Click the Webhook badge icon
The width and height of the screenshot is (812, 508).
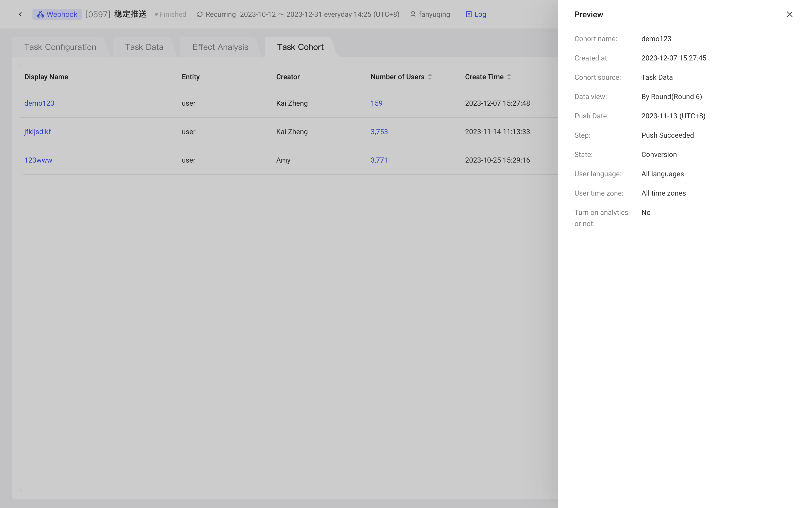pos(41,14)
